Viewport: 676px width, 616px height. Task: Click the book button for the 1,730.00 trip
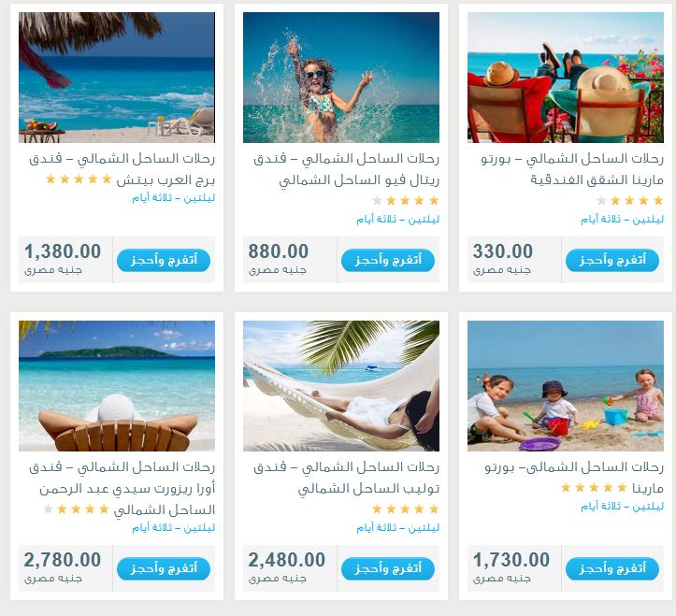click(x=612, y=569)
